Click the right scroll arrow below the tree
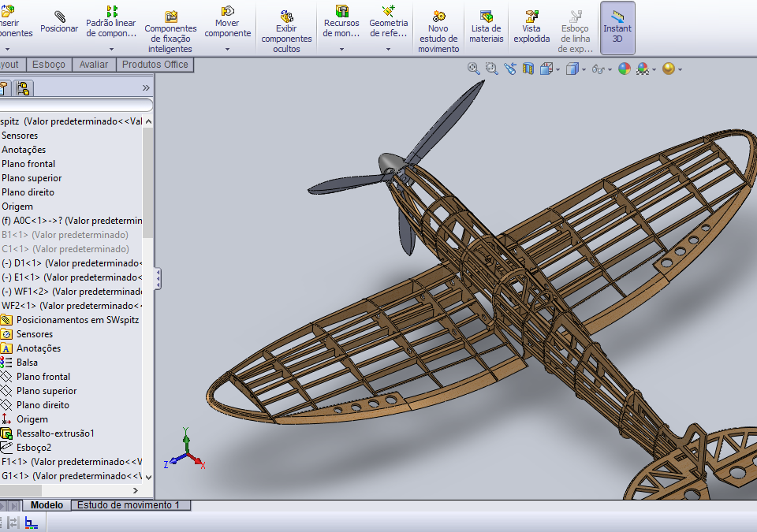Viewport: 757px width, 532px height. pos(134,489)
